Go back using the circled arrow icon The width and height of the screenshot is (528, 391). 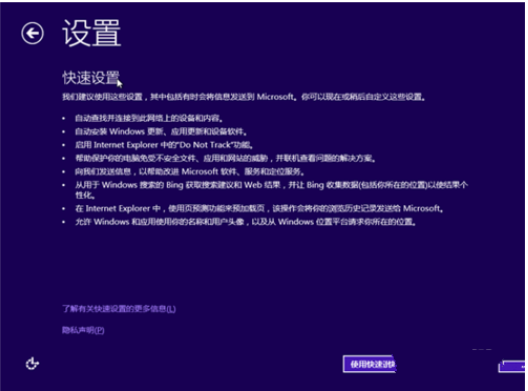click(32, 33)
